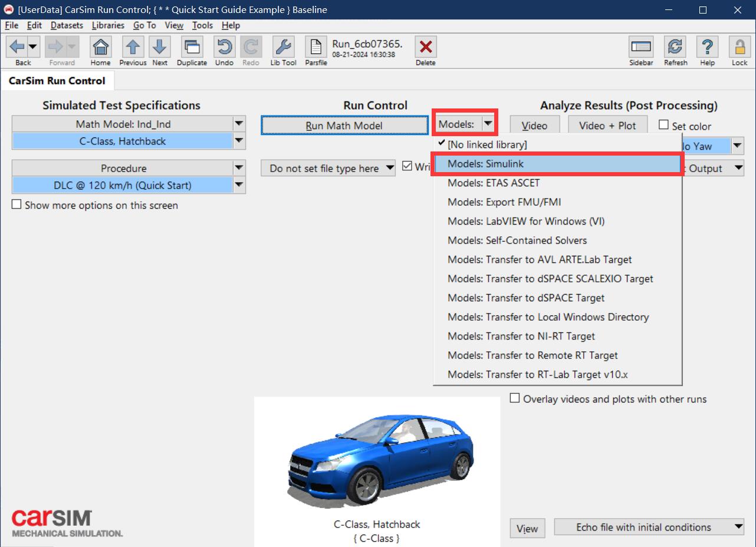Click the Duplicate dataset icon
This screenshot has width=756, height=547.
coord(192,47)
